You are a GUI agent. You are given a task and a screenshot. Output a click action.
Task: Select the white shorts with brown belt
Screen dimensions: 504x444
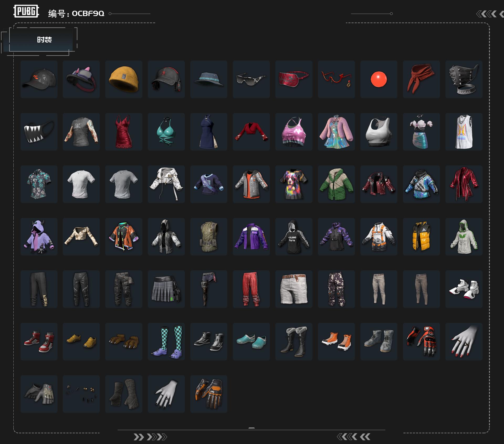[294, 289]
